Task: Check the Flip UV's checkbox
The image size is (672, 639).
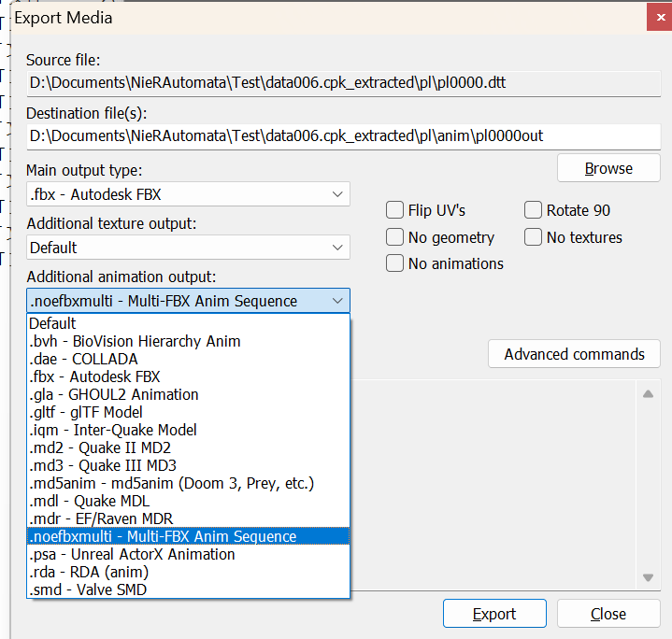Action: pos(394,210)
